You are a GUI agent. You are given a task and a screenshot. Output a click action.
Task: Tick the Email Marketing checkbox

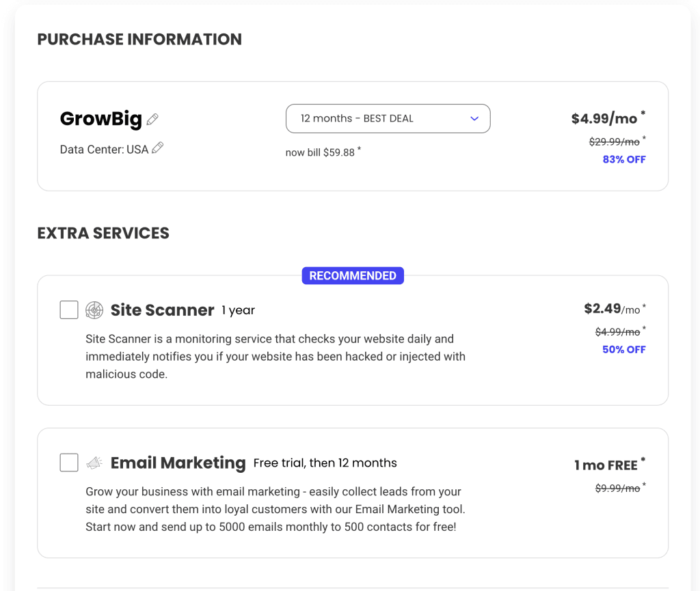coord(69,463)
